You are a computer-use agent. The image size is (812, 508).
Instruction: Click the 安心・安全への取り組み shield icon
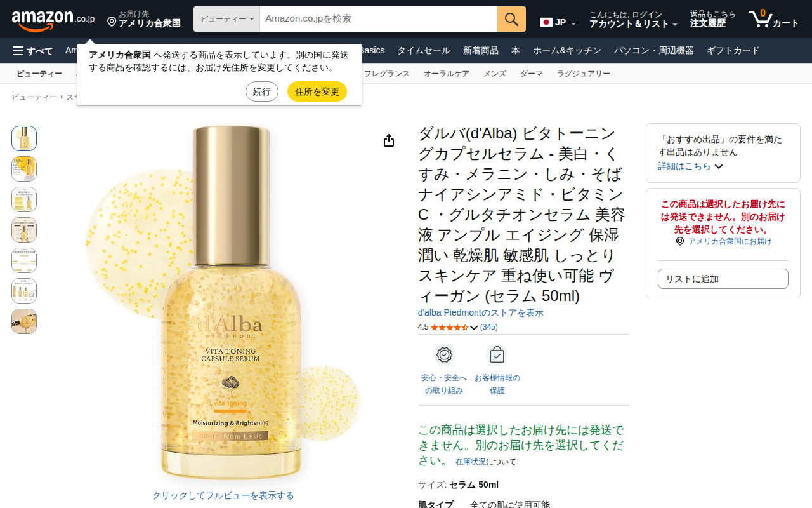point(444,355)
